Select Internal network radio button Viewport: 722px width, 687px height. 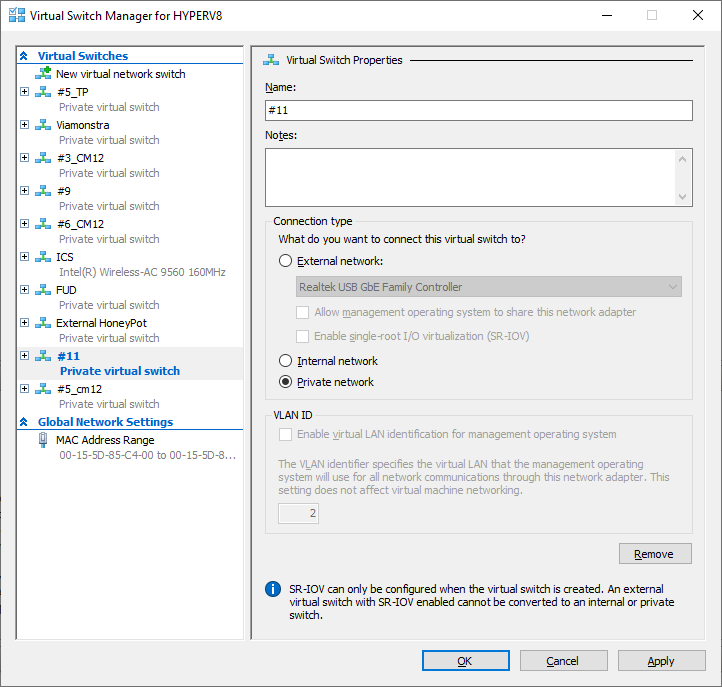point(285,361)
